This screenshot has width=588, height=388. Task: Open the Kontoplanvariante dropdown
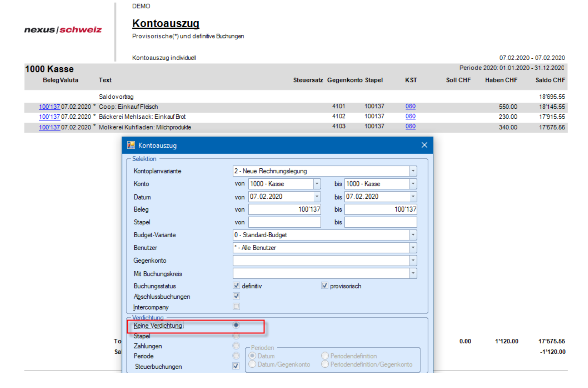click(x=413, y=171)
